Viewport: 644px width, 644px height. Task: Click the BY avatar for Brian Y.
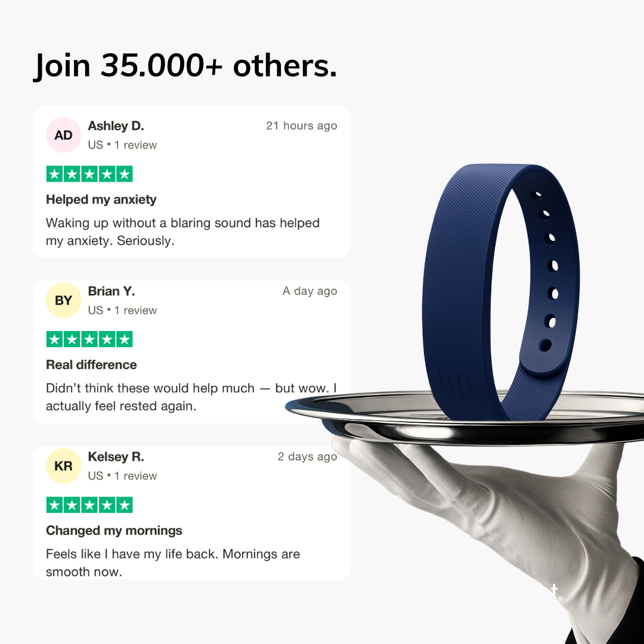point(63,300)
